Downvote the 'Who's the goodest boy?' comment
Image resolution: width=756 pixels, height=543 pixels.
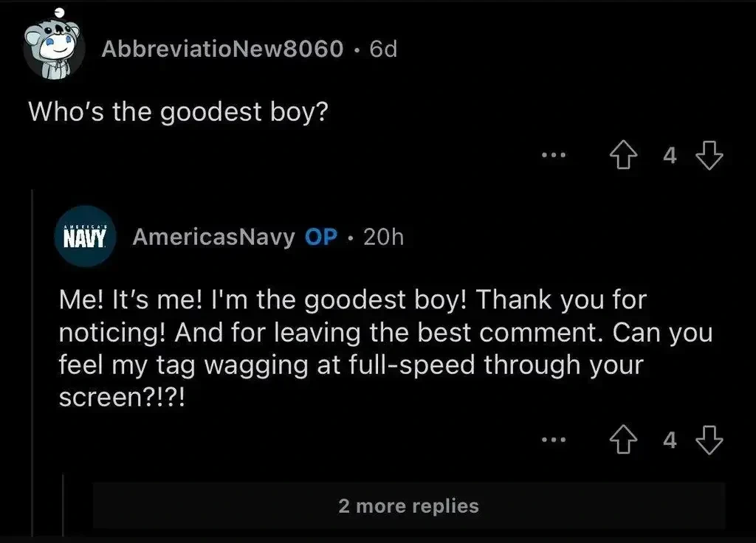(709, 156)
